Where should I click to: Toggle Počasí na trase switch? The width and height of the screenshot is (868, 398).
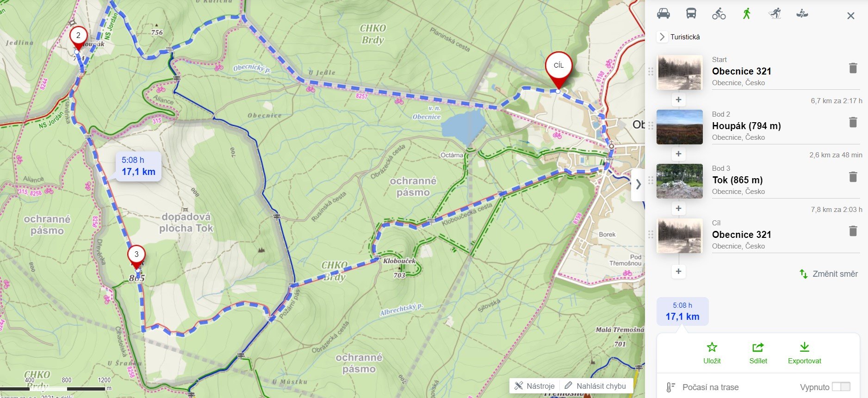(841, 387)
